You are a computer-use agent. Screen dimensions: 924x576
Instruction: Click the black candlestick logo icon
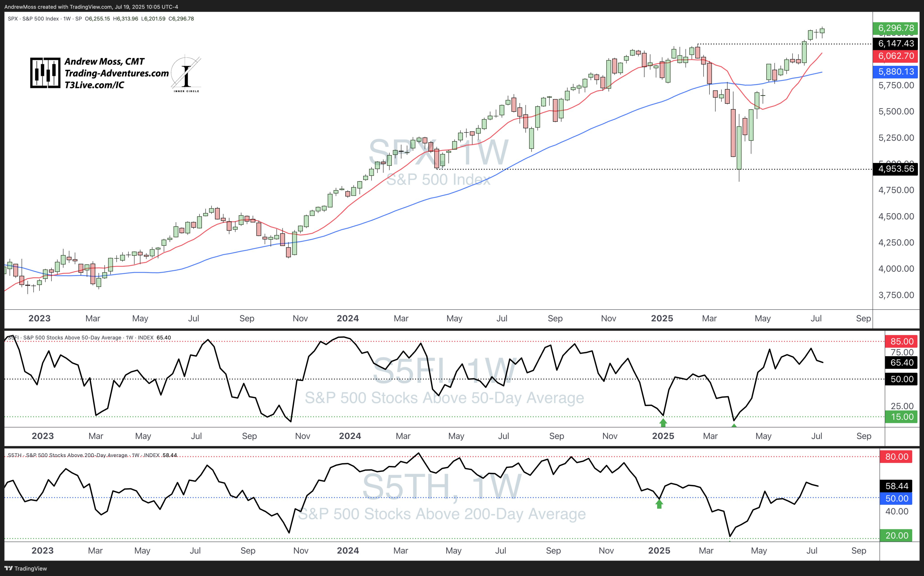(45, 73)
